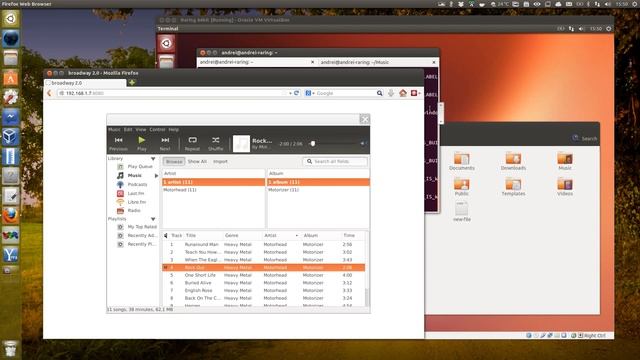Collapse the Playlists section arrow

(x=153, y=219)
